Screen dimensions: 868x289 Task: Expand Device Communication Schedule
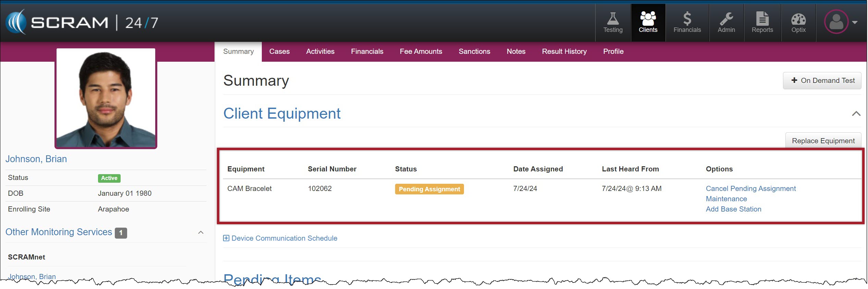click(x=226, y=238)
